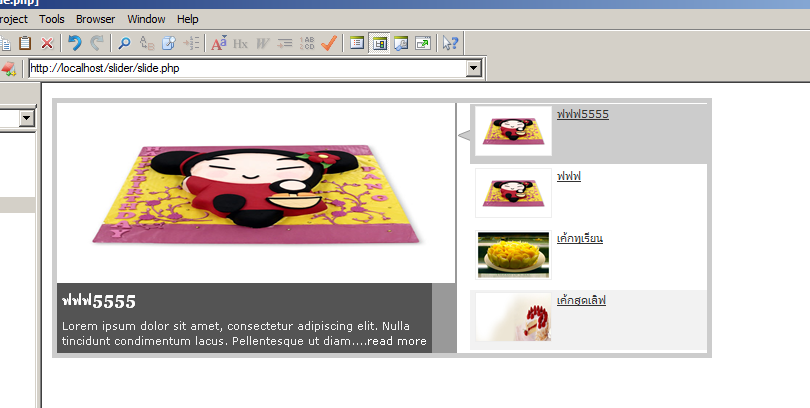
Task: Open the Project menu
Action: tap(14, 19)
